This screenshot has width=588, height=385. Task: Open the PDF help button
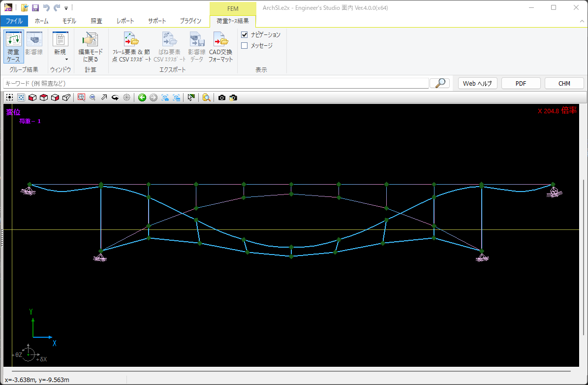pyautogui.click(x=521, y=83)
